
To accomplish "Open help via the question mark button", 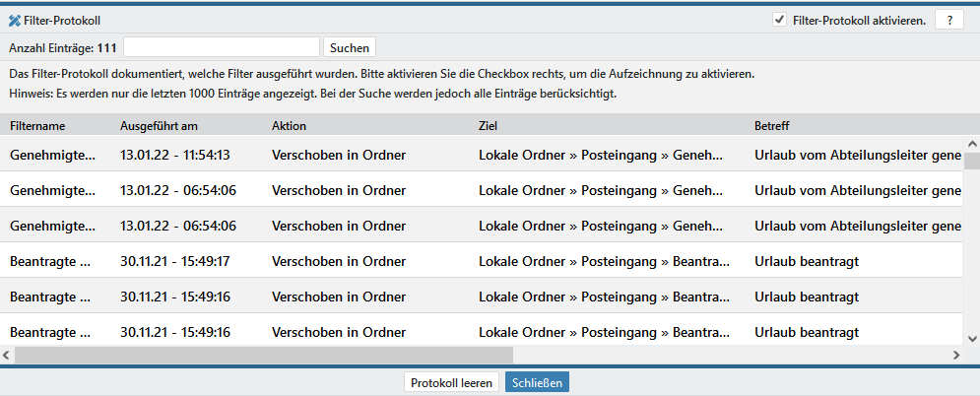I will pos(948,20).
